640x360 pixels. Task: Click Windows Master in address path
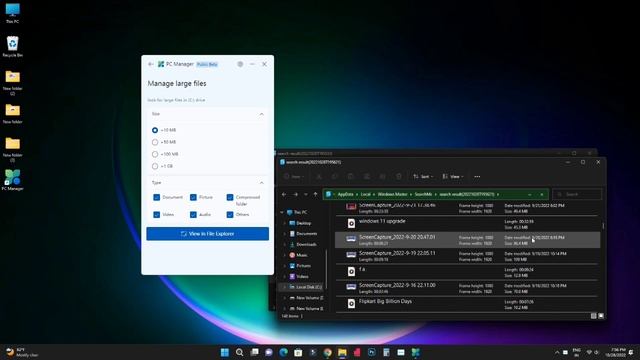[x=393, y=194]
